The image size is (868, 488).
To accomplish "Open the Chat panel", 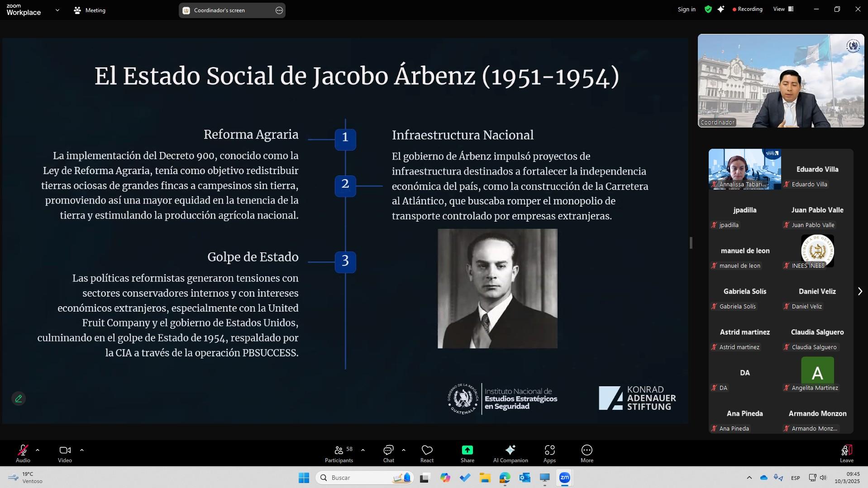I will [388, 454].
